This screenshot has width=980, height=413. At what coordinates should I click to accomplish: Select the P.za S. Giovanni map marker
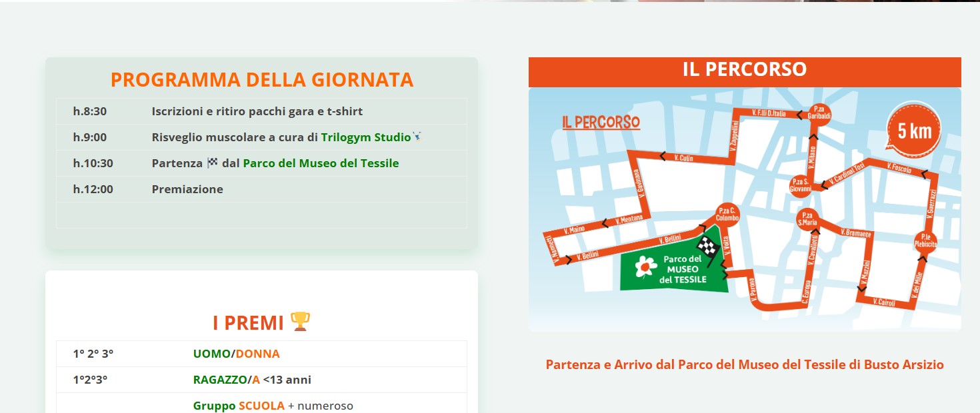(801, 185)
